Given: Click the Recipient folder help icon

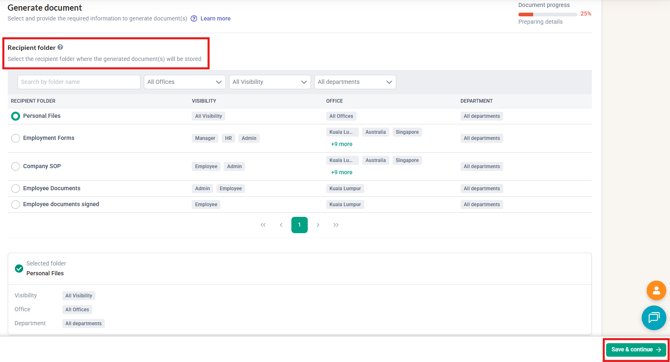Looking at the screenshot, I should click(60, 47).
